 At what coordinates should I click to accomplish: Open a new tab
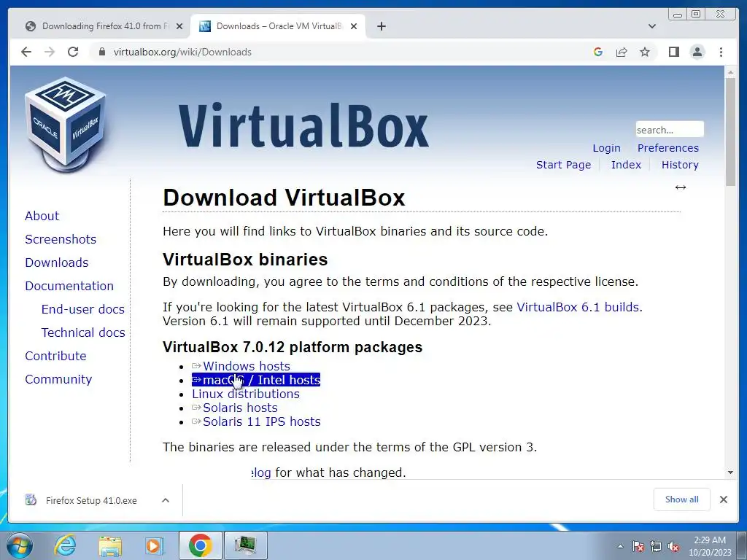381,26
